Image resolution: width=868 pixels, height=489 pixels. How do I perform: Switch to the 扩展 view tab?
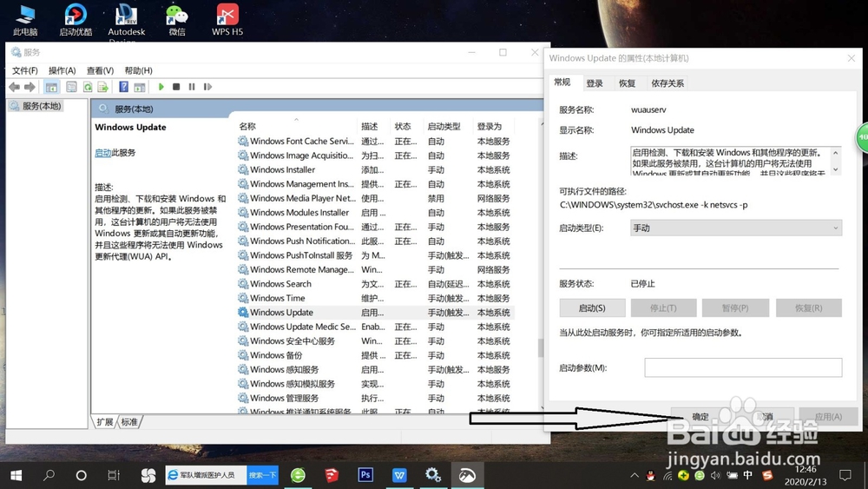pos(105,422)
